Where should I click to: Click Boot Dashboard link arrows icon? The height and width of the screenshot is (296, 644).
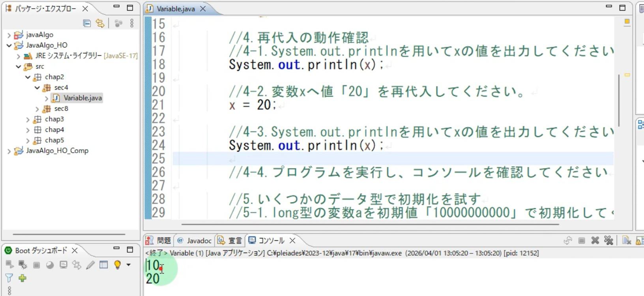(77, 265)
